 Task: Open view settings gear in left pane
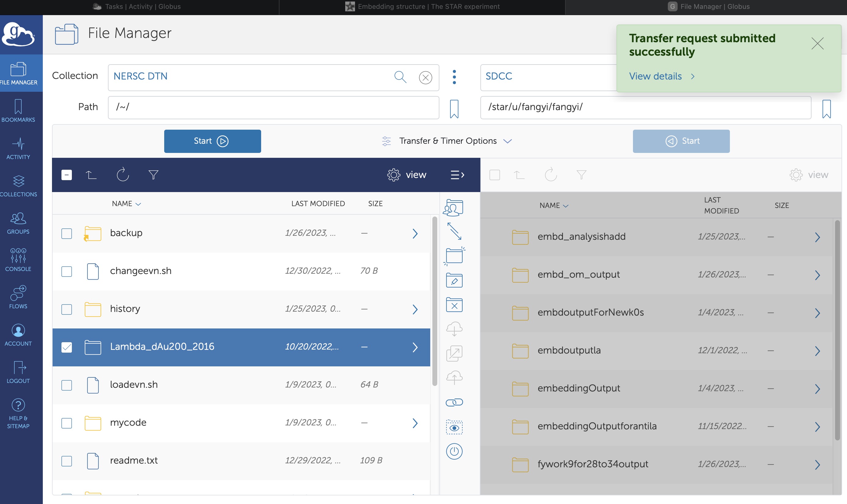407,175
